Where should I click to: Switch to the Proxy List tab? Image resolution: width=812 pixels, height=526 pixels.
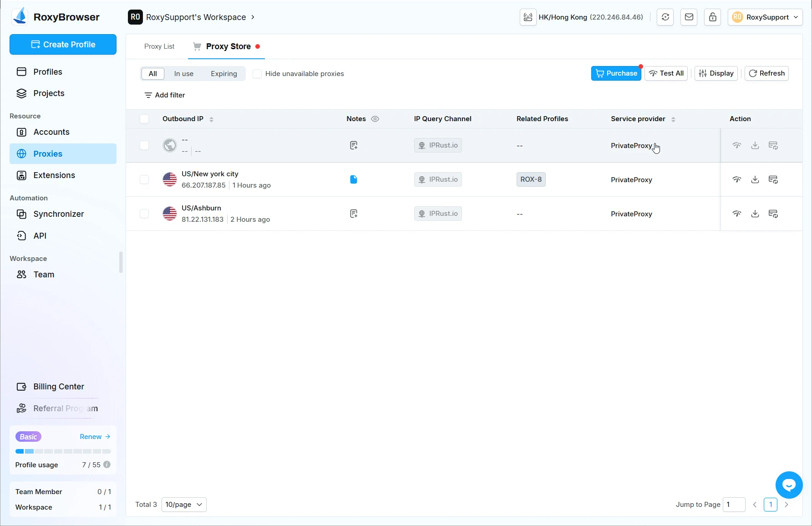coord(159,46)
